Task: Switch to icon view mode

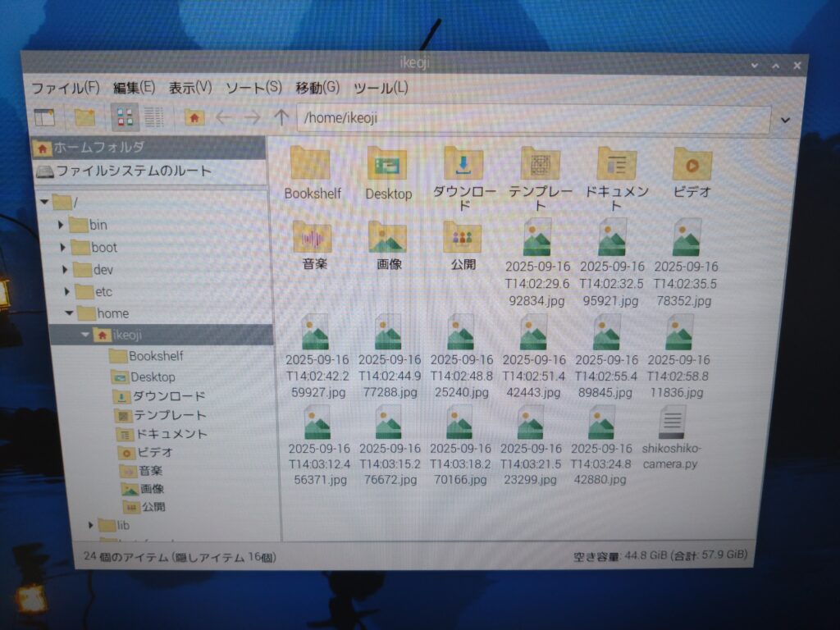Action: click(125, 117)
